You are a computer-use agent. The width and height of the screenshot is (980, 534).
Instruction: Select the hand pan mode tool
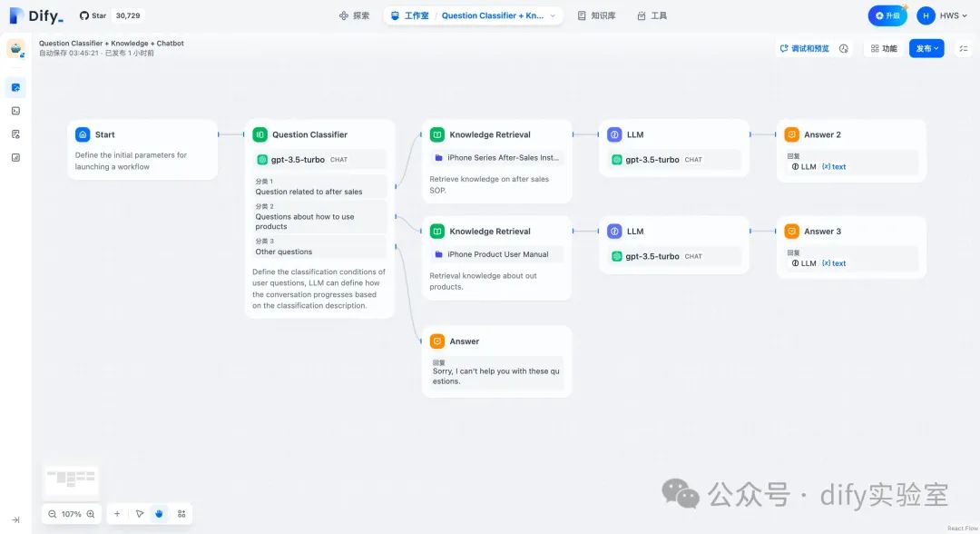click(x=160, y=514)
